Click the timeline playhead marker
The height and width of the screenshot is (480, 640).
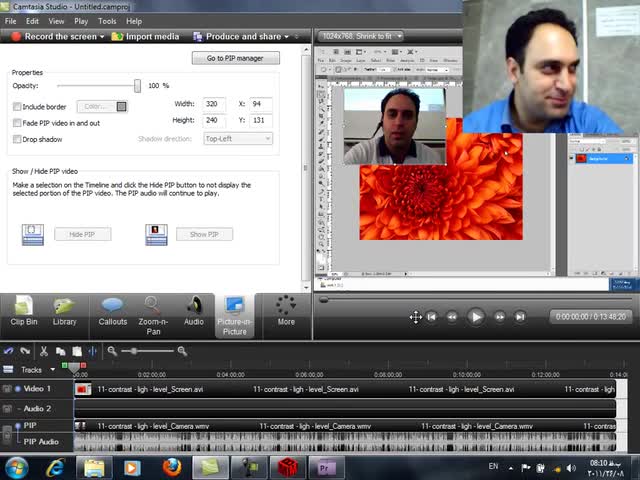[x=74, y=368]
